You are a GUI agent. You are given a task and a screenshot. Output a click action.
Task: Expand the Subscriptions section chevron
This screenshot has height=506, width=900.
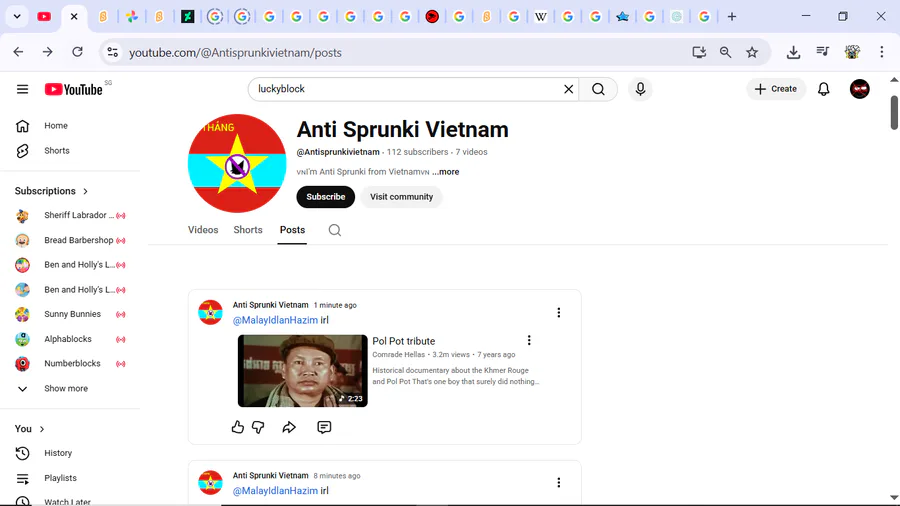pyautogui.click(x=86, y=191)
